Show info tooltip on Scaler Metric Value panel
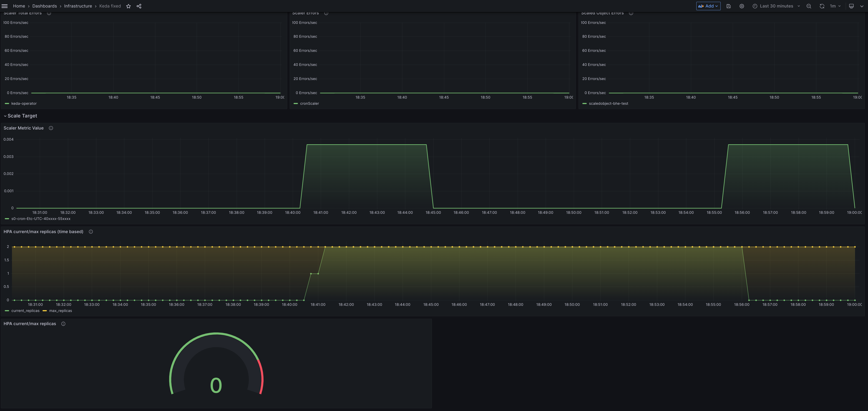The width and height of the screenshot is (868, 411). (51, 128)
